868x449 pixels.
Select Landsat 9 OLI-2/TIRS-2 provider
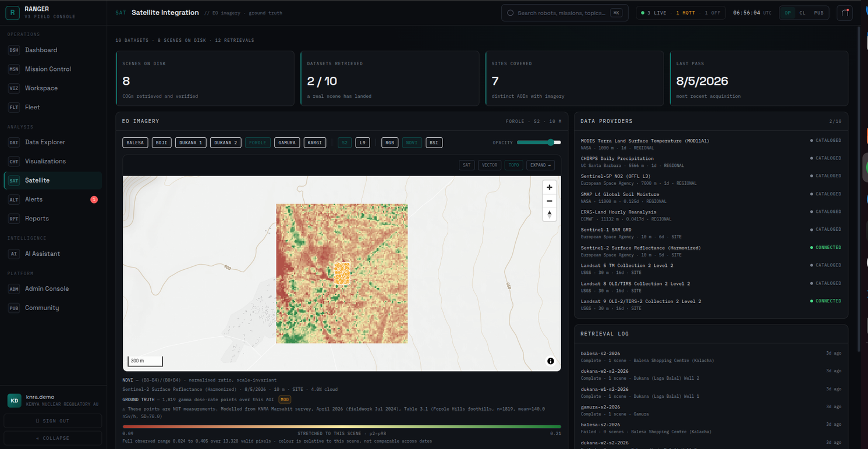pyautogui.click(x=711, y=305)
